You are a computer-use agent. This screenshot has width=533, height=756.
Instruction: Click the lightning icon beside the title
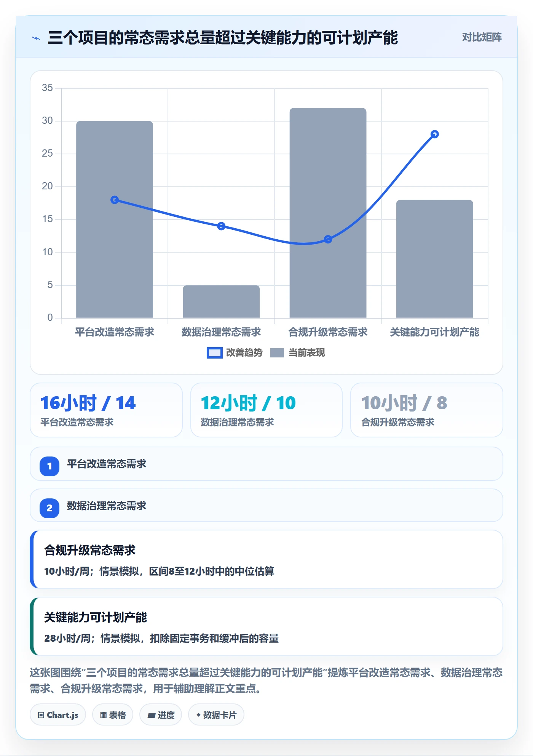coord(36,38)
